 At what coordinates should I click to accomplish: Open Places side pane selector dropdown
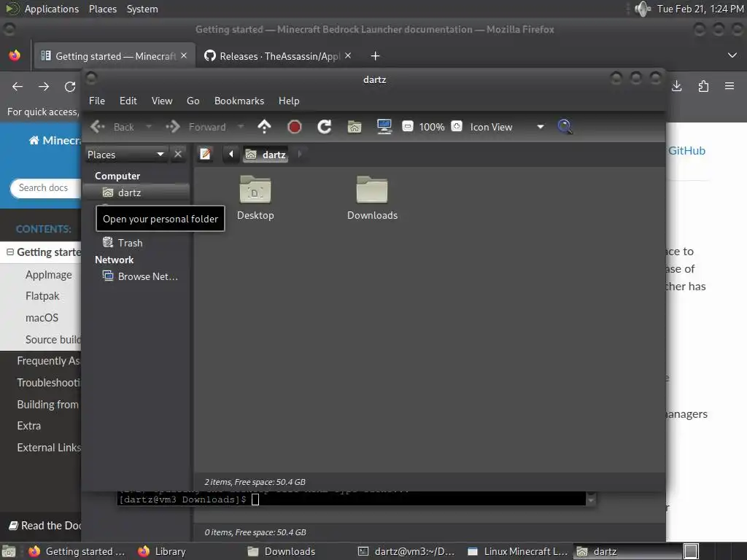[x=125, y=155]
